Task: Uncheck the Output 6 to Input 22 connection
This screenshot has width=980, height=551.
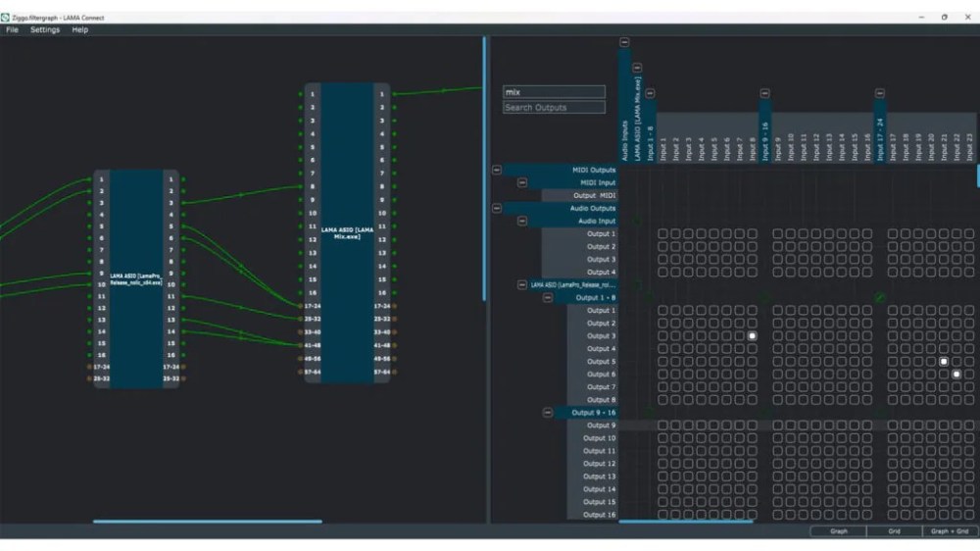Action: point(956,375)
